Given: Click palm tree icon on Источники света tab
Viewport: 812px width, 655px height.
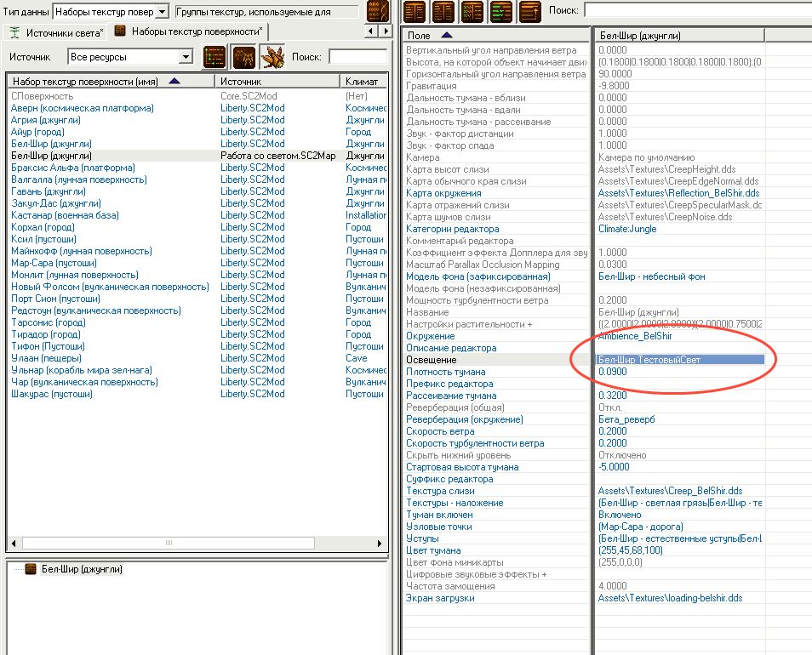Looking at the screenshot, I should (x=14, y=32).
